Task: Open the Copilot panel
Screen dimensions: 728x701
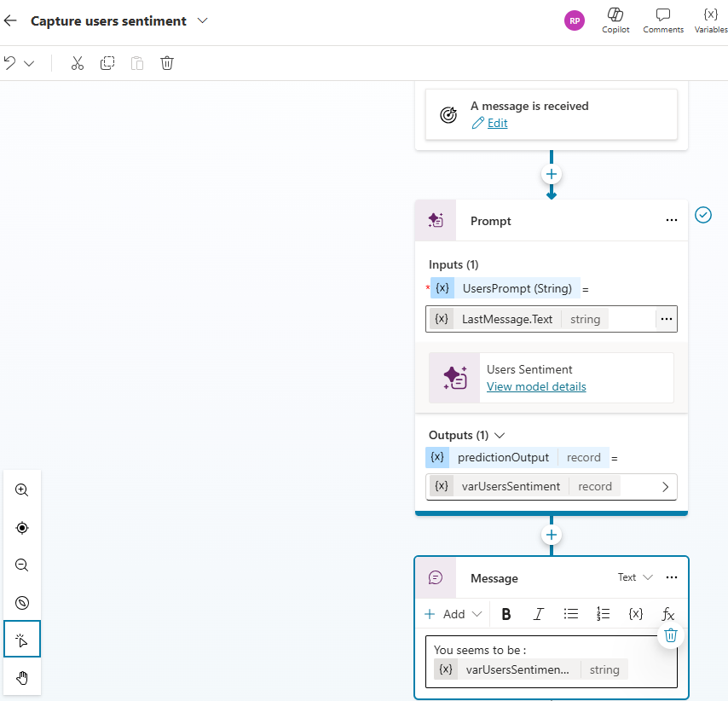Action: [615, 20]
